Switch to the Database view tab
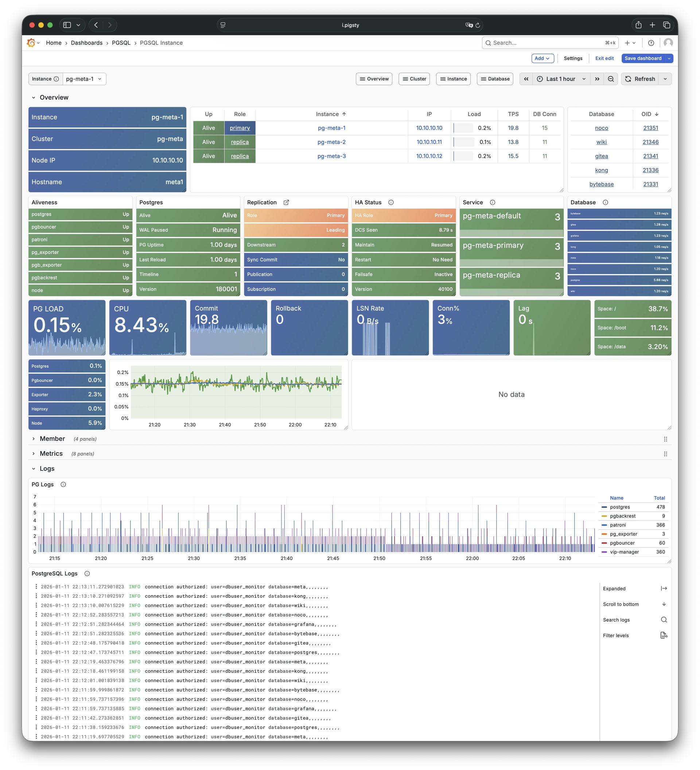 click(495, 79)
